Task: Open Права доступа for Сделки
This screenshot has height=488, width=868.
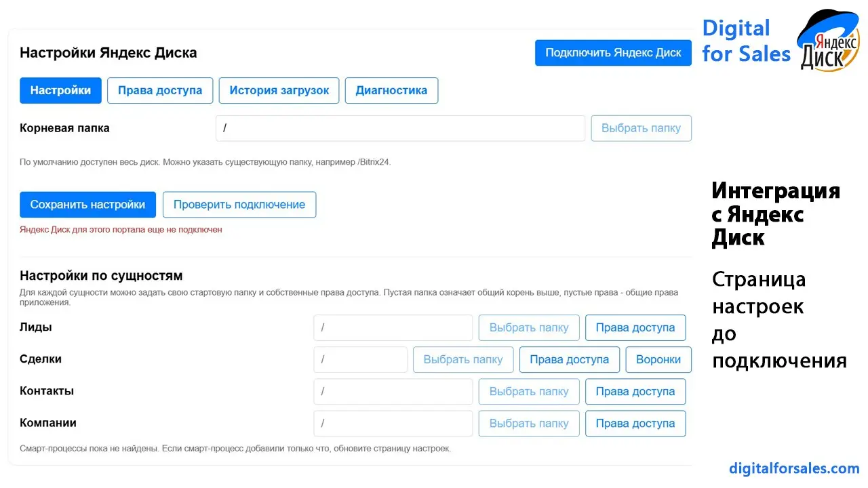Action: coord(570,360)
